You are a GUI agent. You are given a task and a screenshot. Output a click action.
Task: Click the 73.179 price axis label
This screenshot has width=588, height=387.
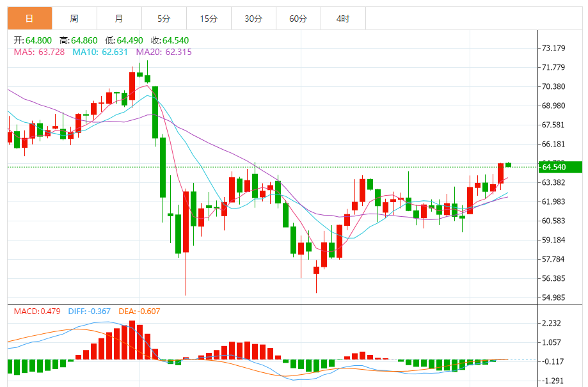coord(553,48)
